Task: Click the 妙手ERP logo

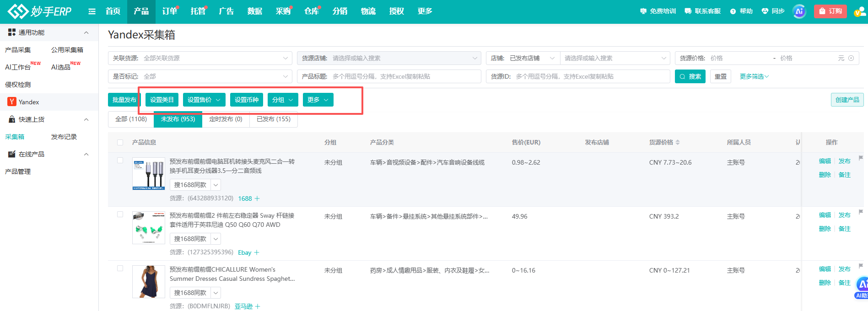Action: pos(40,11)
